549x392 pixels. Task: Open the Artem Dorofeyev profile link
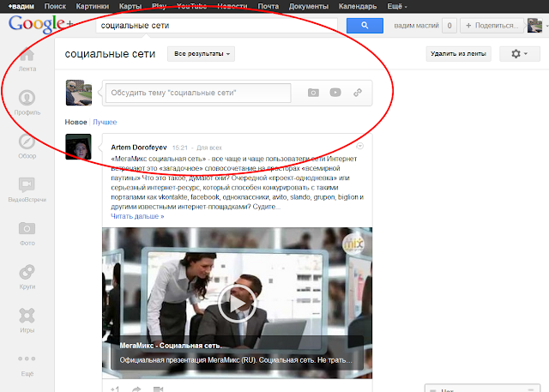point(139,148)
